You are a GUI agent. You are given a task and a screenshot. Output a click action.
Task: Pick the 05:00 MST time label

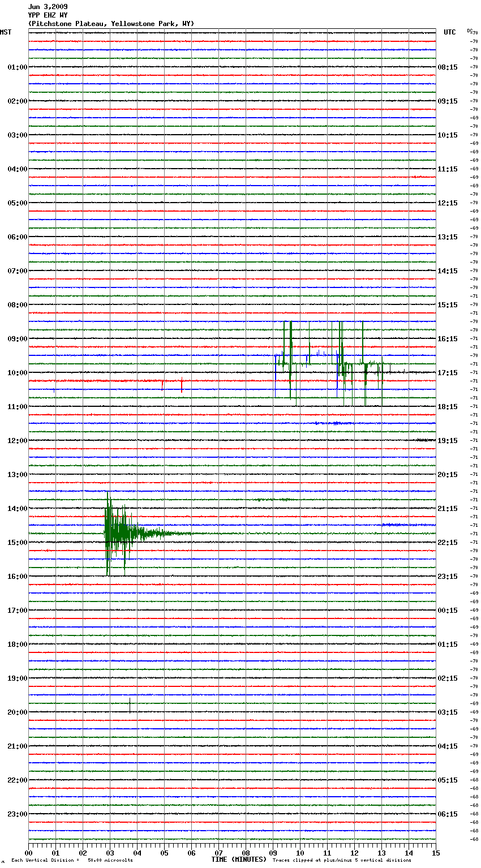pyautogui.click(x=17, y=203)
